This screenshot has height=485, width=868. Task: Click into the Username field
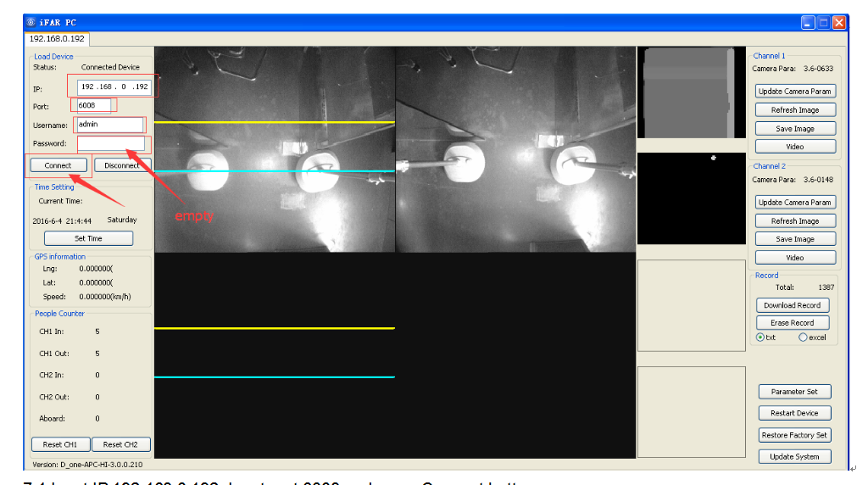[x=110, y=125]
